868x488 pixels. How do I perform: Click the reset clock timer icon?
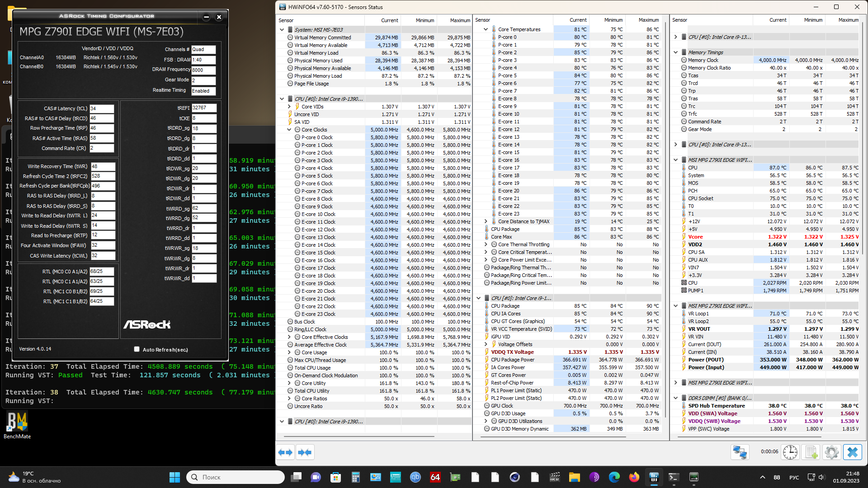790,452
